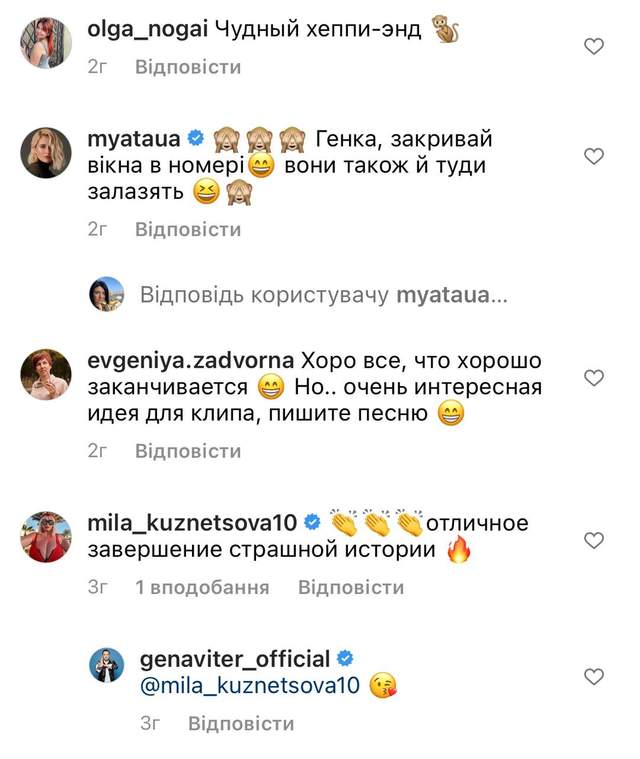Like olga_nogai's comment with the heart
This screenshot has width=640, height=759.
(x=593, y=46)
